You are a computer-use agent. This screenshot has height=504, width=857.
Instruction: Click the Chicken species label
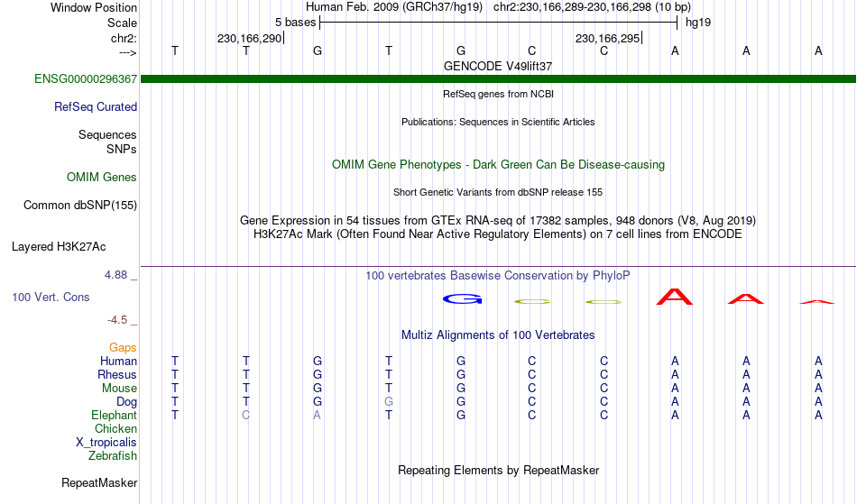115,428
